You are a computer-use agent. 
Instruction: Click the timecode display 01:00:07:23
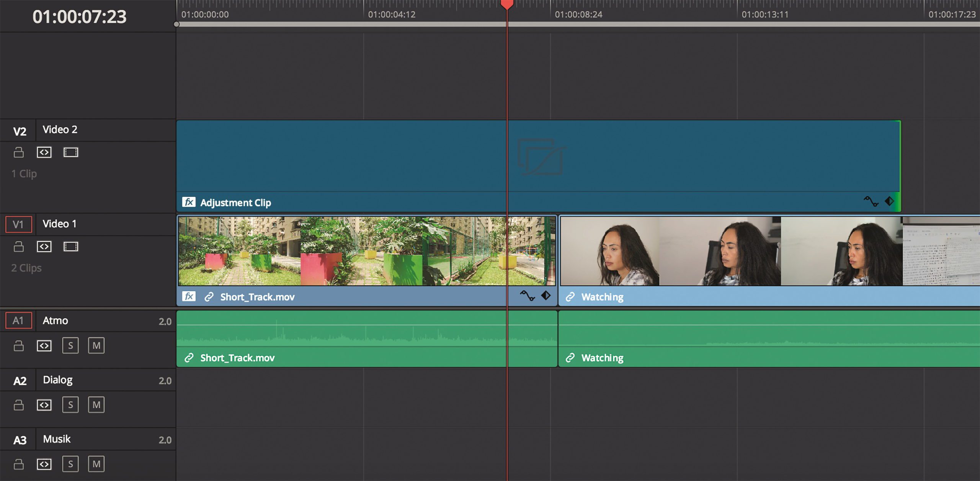point(79,17)
